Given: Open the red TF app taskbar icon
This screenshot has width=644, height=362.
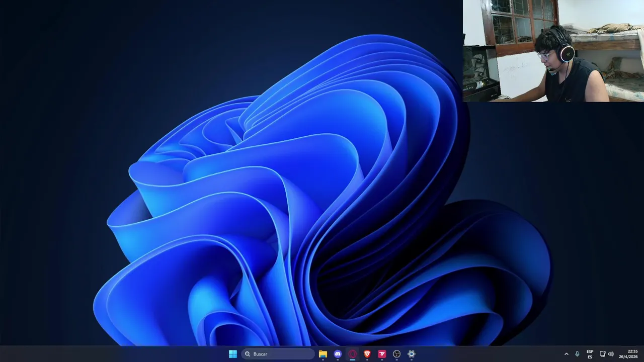Looking at the screenshot, I should (x=382, y=354).
